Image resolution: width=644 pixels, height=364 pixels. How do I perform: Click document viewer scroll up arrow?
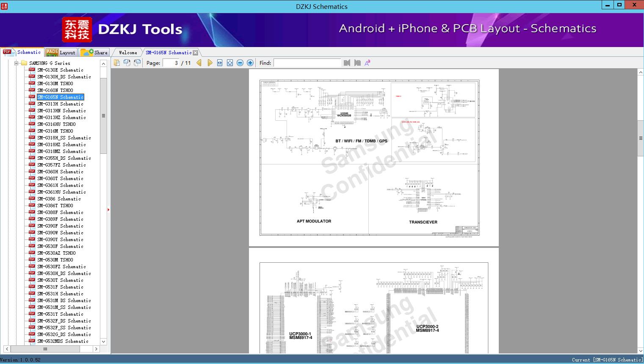click(x=641, y=72)
